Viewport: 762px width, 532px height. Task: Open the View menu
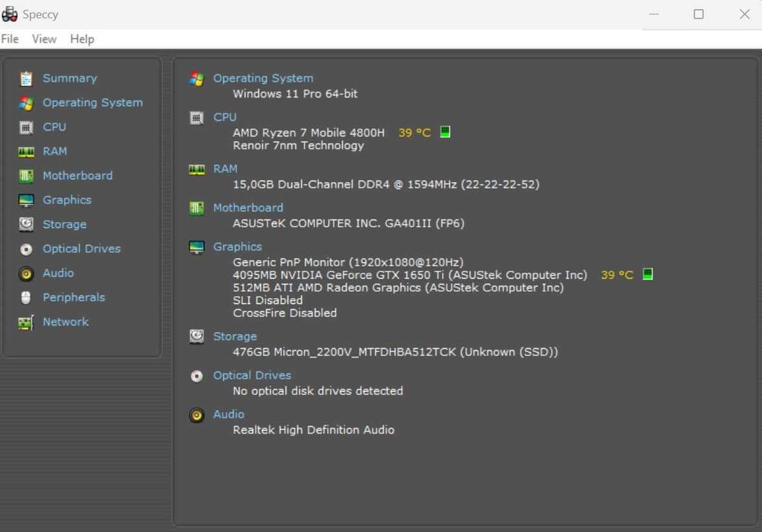pyautogui.click(x=44, y=39)
